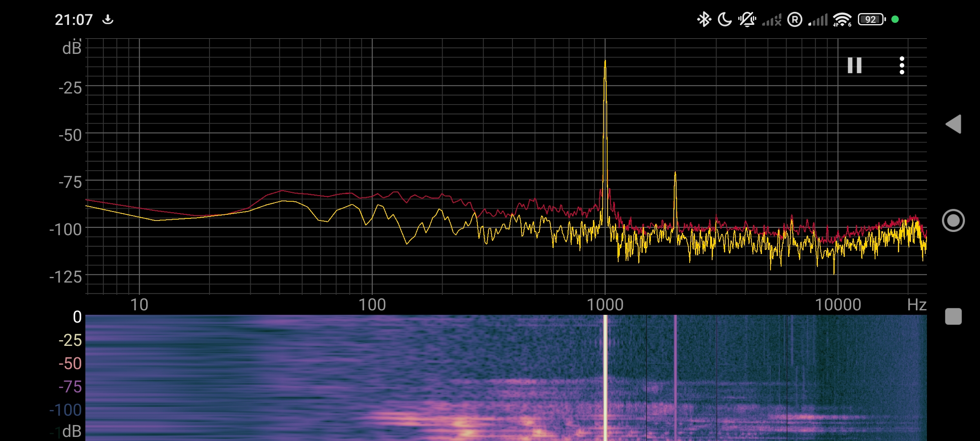980x441 pixels.
Task: Tap the 21:07 clock
Action: pyautogui.click(x=74, y=20)
